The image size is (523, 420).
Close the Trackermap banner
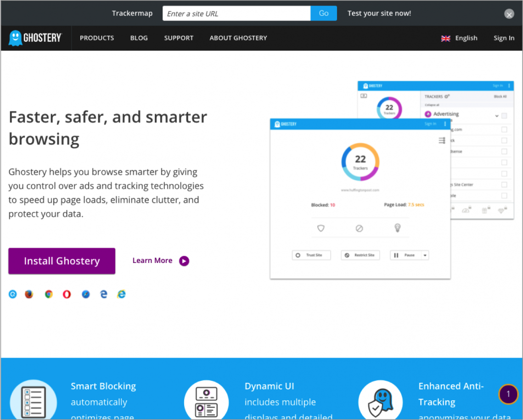[x=509, y=14]
